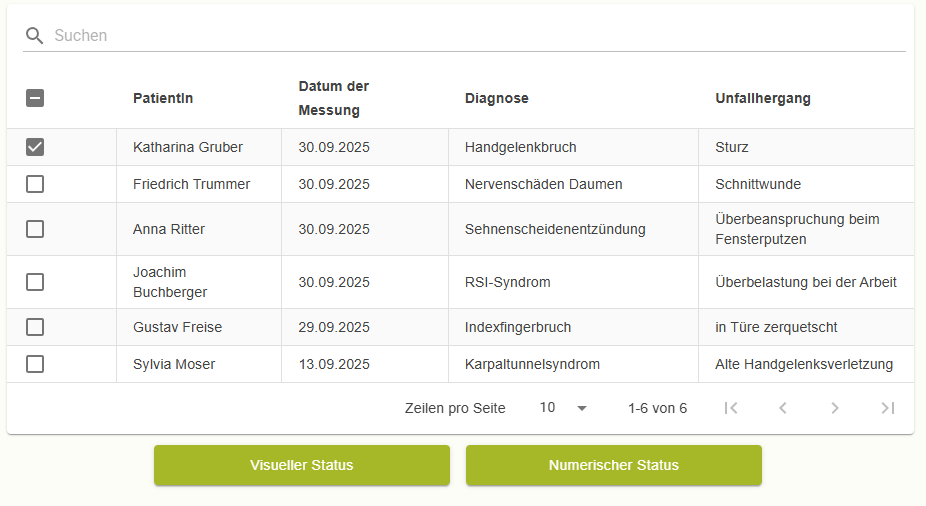Sort by Datum der Messung column

334,98
